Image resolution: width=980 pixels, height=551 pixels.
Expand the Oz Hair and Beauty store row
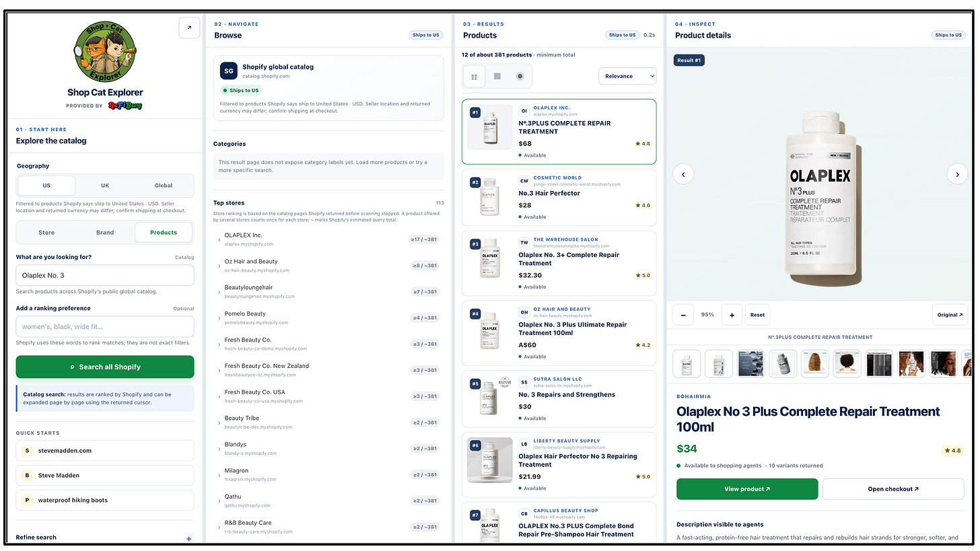pyautogui.click(x=219, y=266)
